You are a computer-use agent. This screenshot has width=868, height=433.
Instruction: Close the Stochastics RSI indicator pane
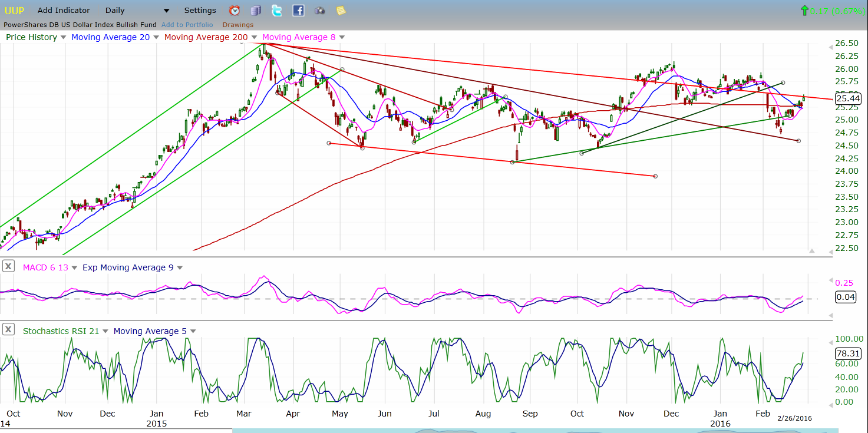(x=8, y=330)
